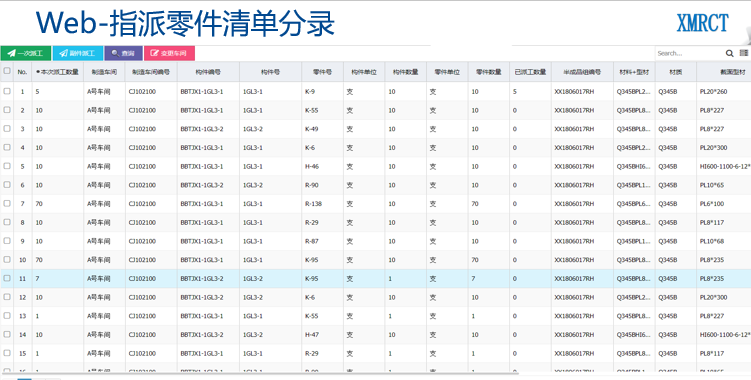The height and width of the screenshot is (380, 751).
Task: Click K-55 cell in row No. 2
Action: (x=322, y=110)
